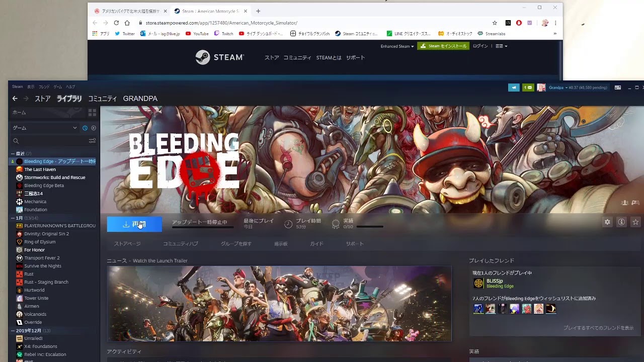Image resolution: width=644 pixels, height=362 pixels.
Task: Toggle sort by recent clock icon
Action: pos(85,128)
